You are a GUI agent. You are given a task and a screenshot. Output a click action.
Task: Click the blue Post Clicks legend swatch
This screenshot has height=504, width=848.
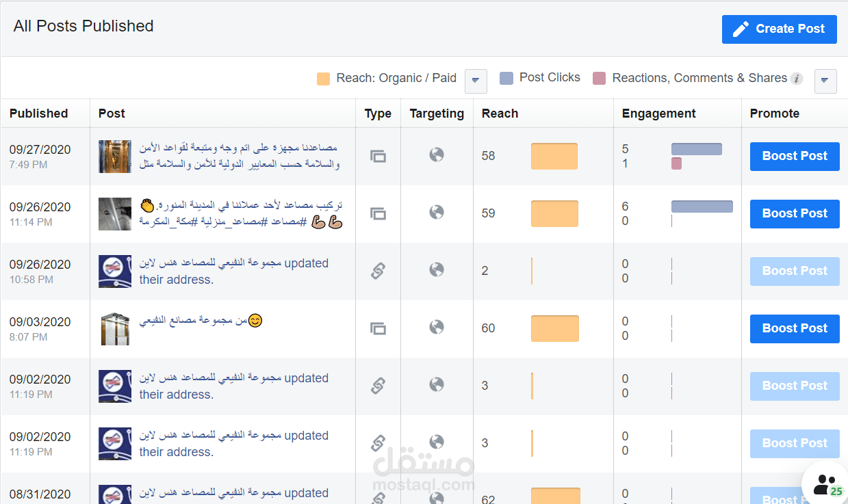click(x=506, y=78)
